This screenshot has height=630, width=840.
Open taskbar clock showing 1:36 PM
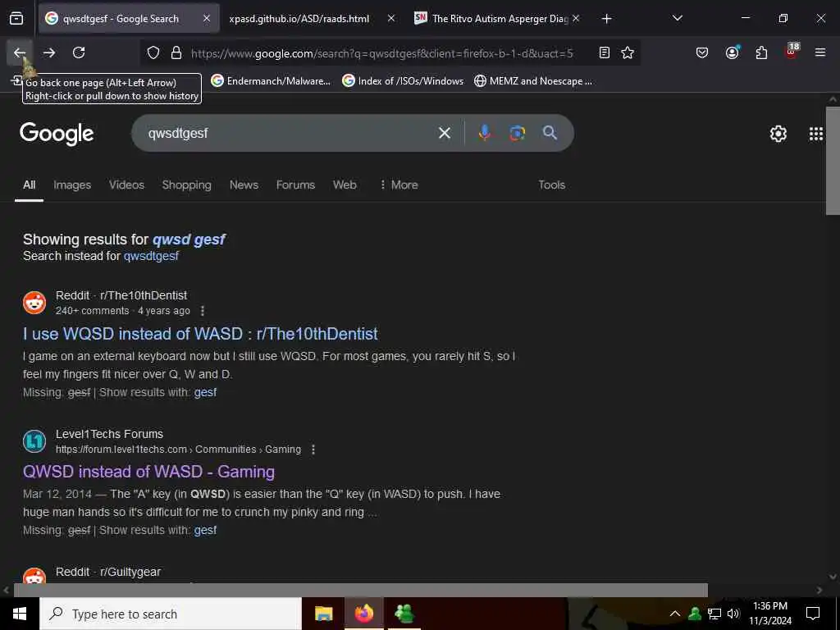pyautogui.click(x=769, y=614)
